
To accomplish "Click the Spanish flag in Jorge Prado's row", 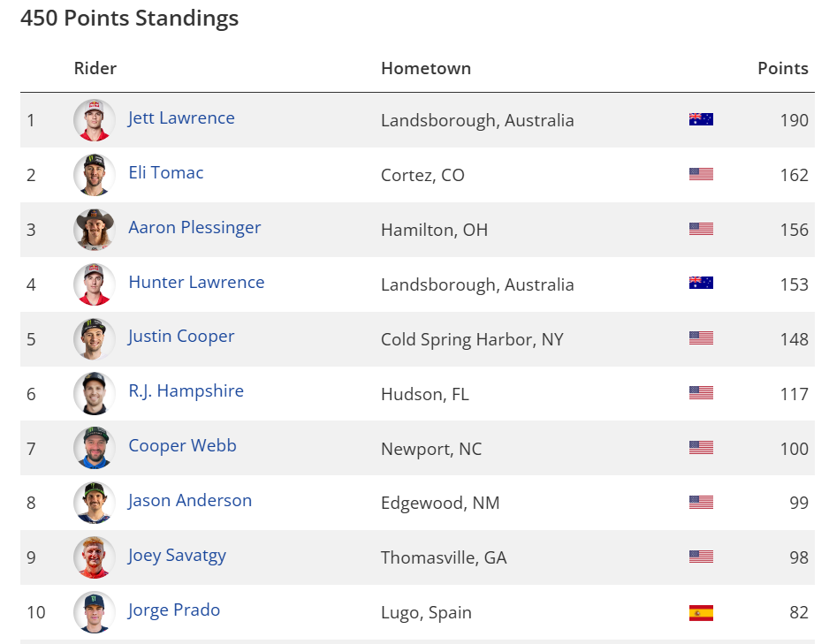I will point(701,613).
